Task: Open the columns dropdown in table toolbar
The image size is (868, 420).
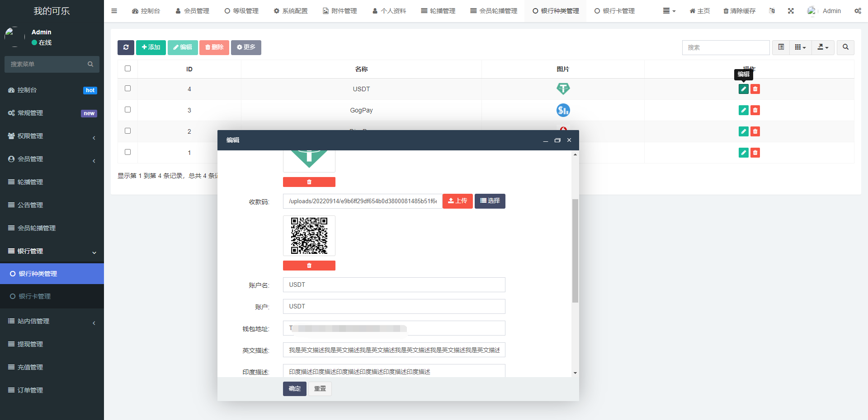Action: pyautogui.click(x=800, y=47)
